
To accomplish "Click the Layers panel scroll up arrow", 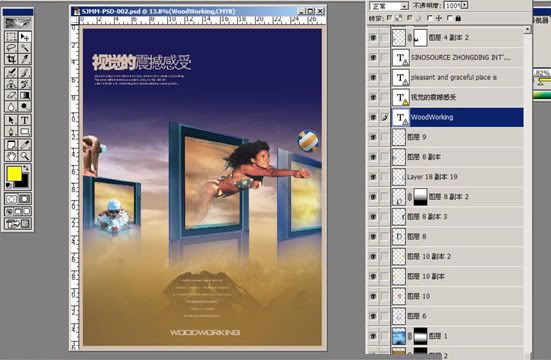I will [527, 30].
